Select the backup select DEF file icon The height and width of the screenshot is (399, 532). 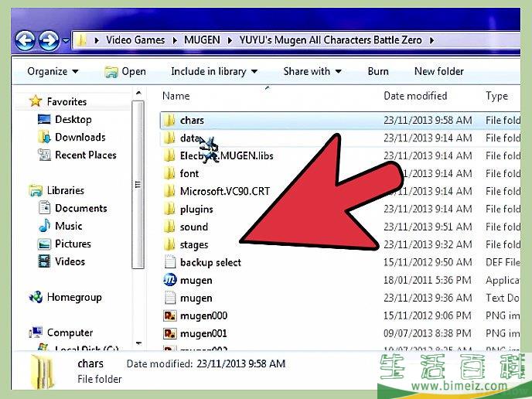tap(169, 262)
